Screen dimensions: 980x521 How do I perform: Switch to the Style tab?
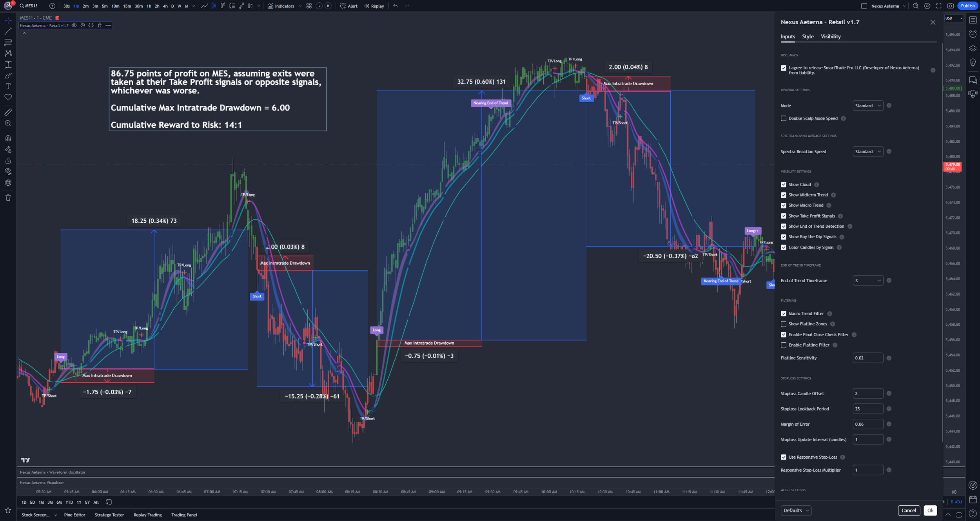point(808,36)
